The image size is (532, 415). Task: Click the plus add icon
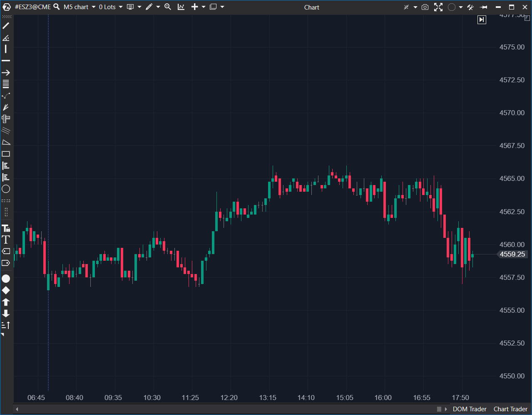(x=194, y=7)
